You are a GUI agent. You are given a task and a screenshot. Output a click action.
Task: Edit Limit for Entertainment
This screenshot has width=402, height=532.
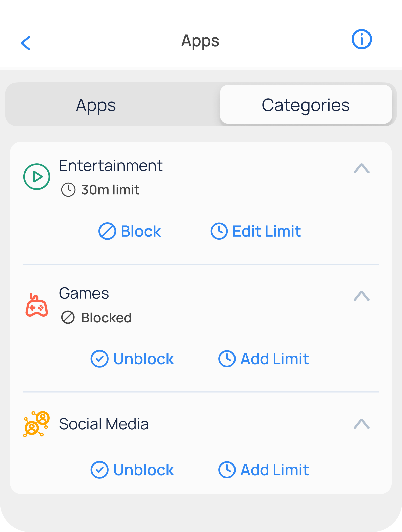256,231
